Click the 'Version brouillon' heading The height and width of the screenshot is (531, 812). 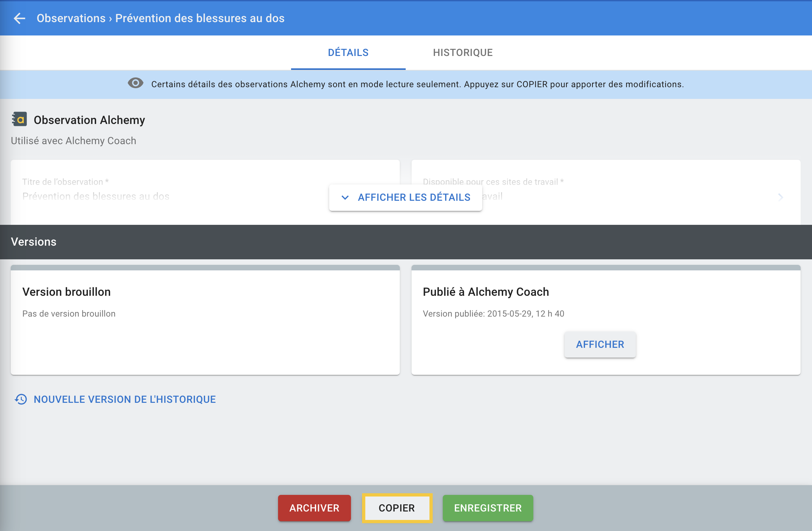(66, 292)
